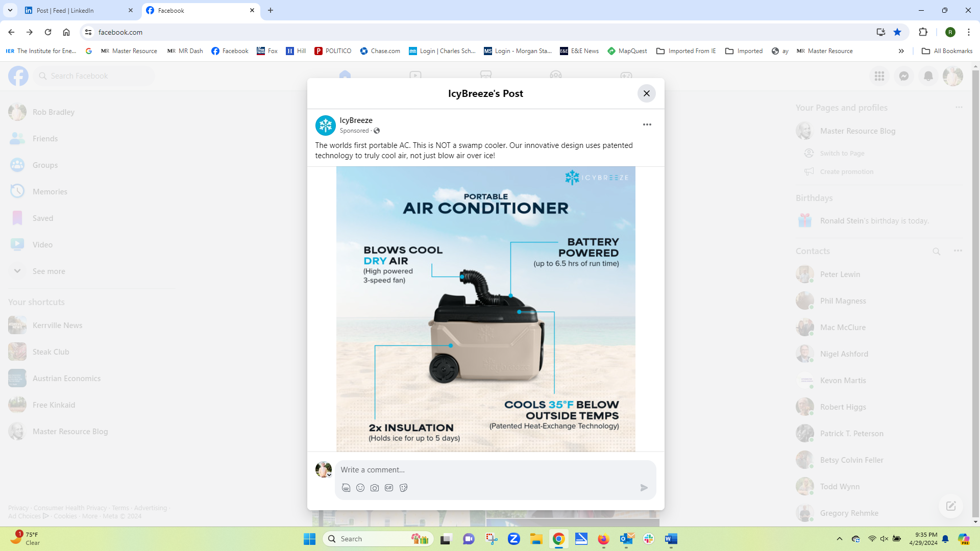Click the IcyBreeze page avatar
This screenshot has height=551, width=980.
coord(325,125)
